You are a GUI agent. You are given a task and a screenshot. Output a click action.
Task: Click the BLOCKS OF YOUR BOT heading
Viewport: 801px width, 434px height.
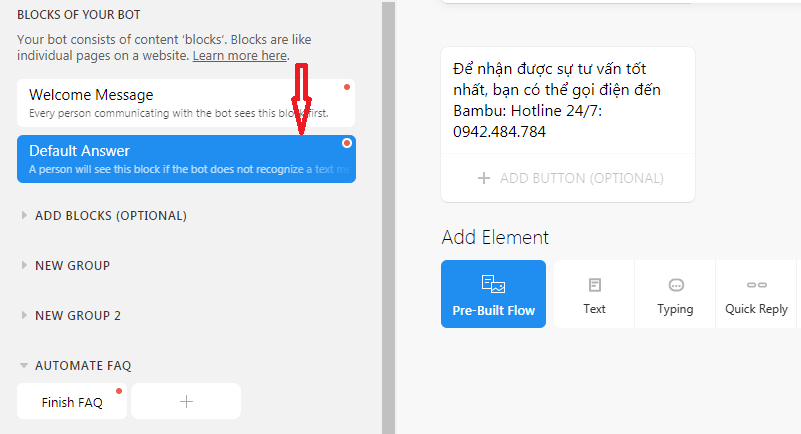tap(79, 15)
